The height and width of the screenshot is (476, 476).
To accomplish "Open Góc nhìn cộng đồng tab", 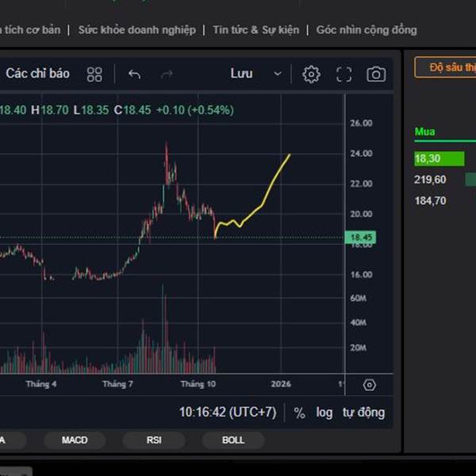I will (x=367, y=30).
